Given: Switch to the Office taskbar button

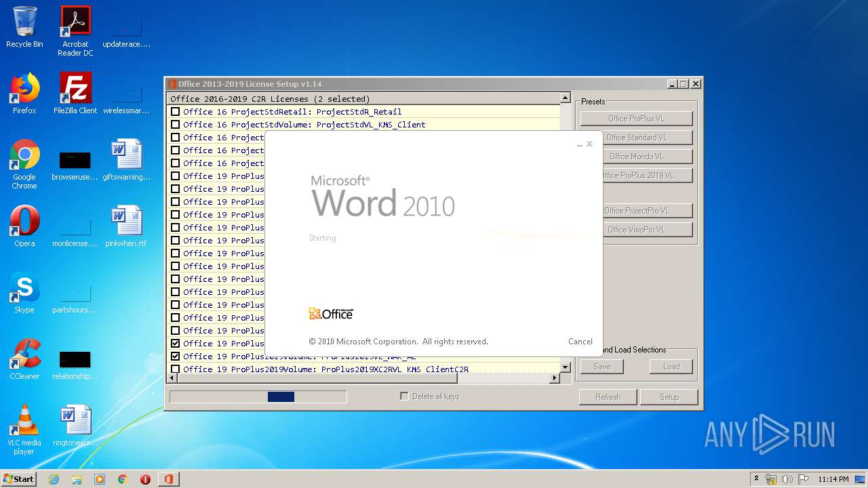Looking at the screenshot, I should pyautogui.click(x=168, y=479).
